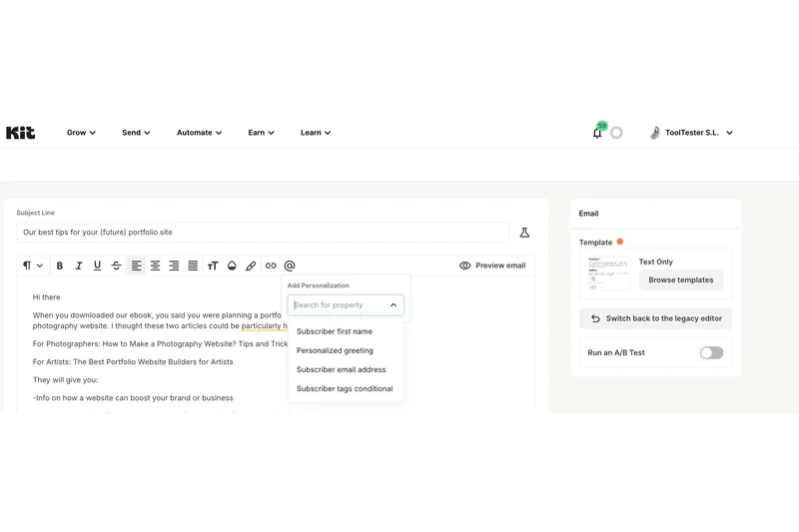Underline the selected text
The height and width of the screenshot is (532, 799).
[97, 266]
